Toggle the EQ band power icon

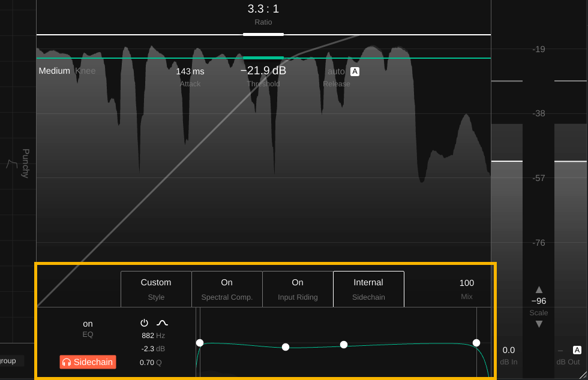(x=144, y=322)
